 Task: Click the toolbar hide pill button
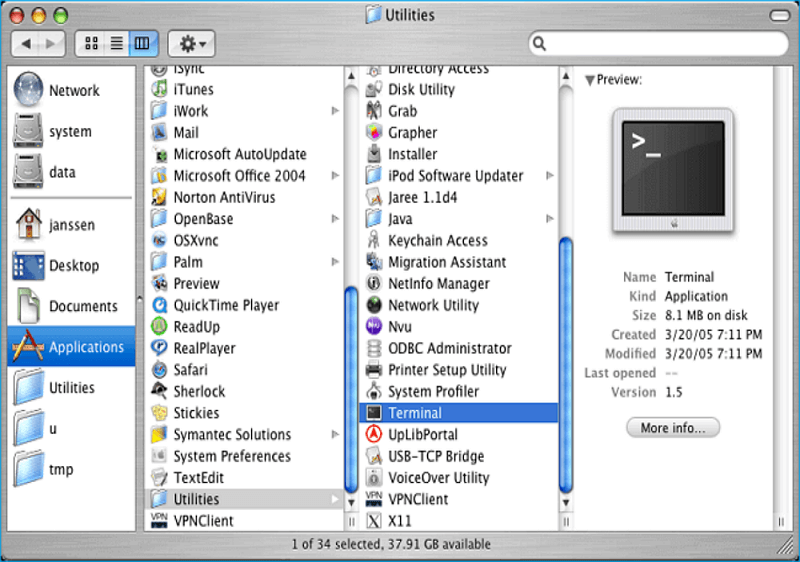pos(780,15)
